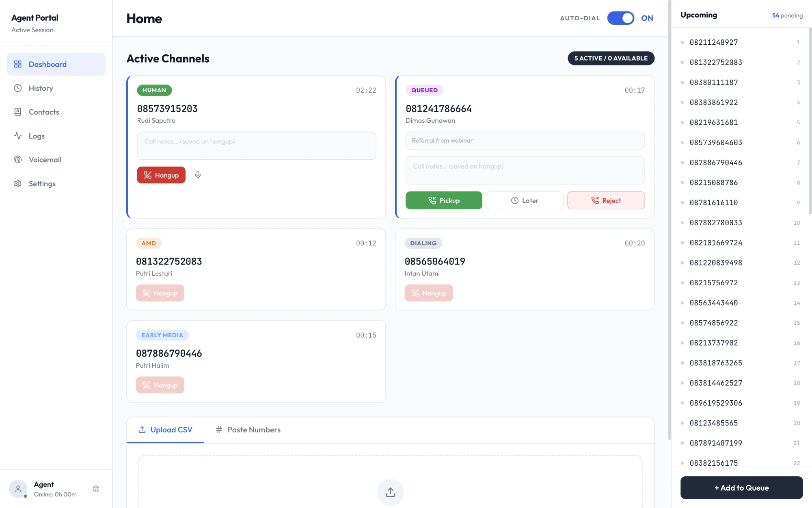Turn off the Auto-Dial switch

(620, 18)
